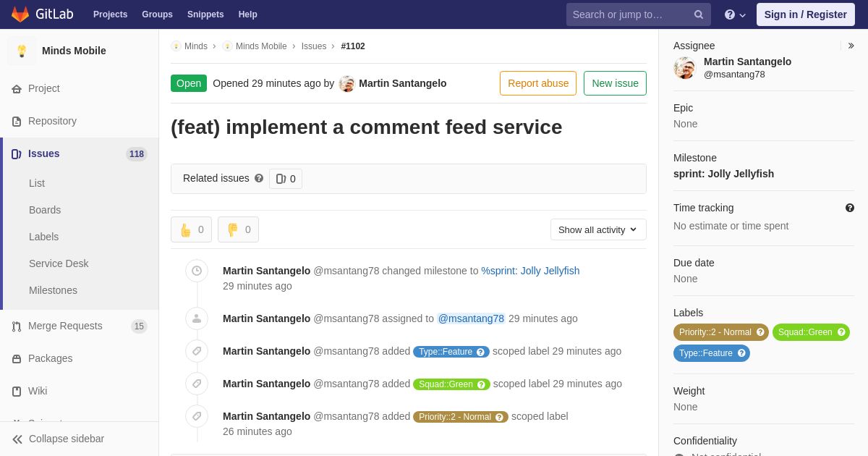Open the Groups menu in navbar
Viewport: 868px width, 456px height.
point(157,14)
